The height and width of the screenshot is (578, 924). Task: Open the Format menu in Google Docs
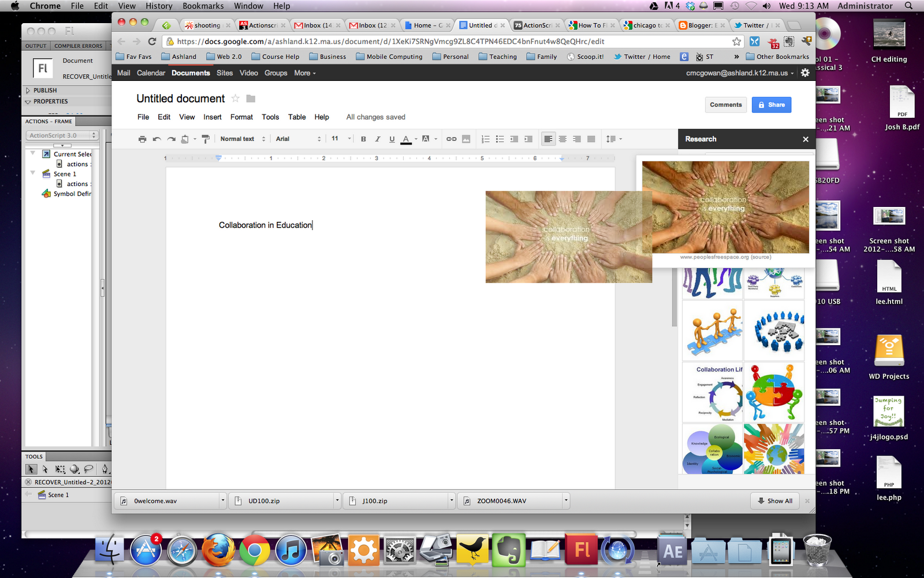(241, 117)
